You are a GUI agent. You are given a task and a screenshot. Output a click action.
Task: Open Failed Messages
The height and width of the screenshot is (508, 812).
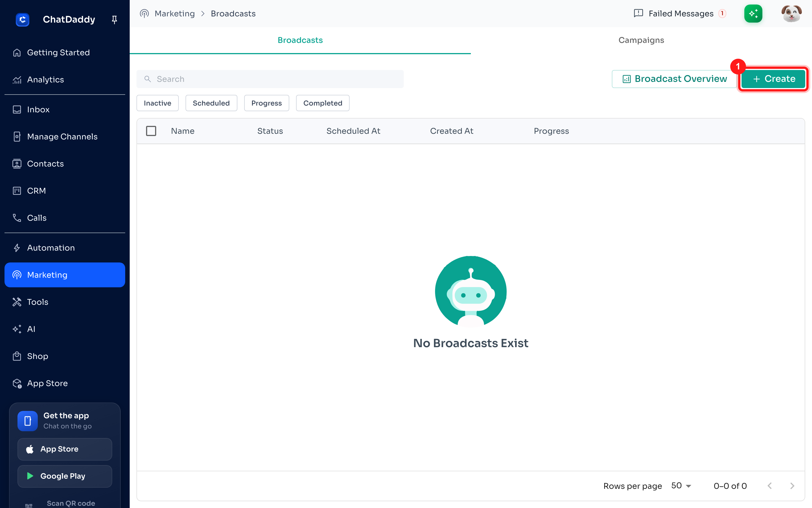pyautogui.click(x=680, y=14)
